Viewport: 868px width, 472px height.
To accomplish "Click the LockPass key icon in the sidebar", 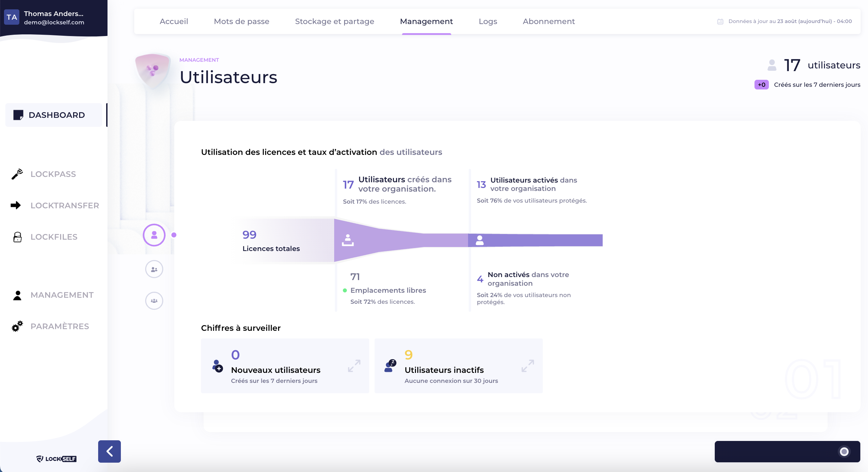I will tap(17, 174).
